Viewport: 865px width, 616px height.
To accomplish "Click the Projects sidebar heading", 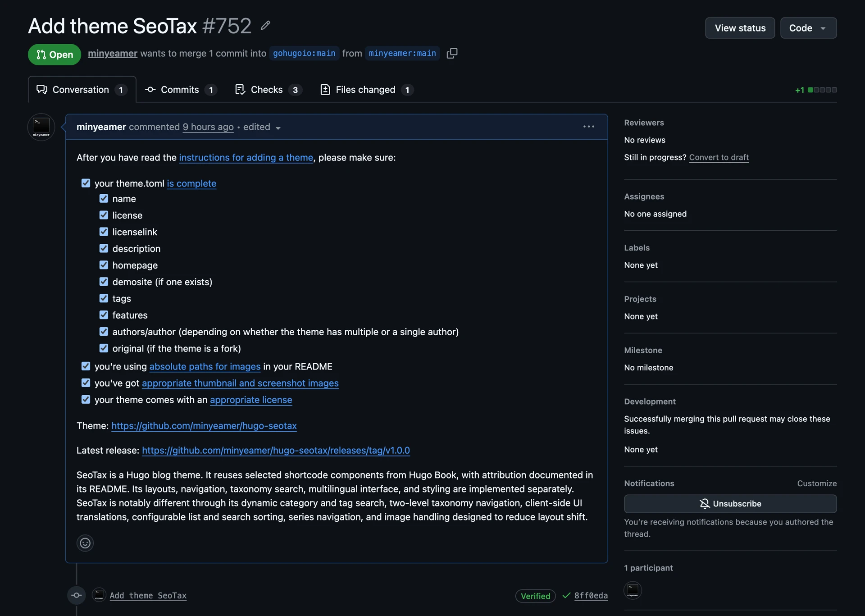I will [640, 299].
